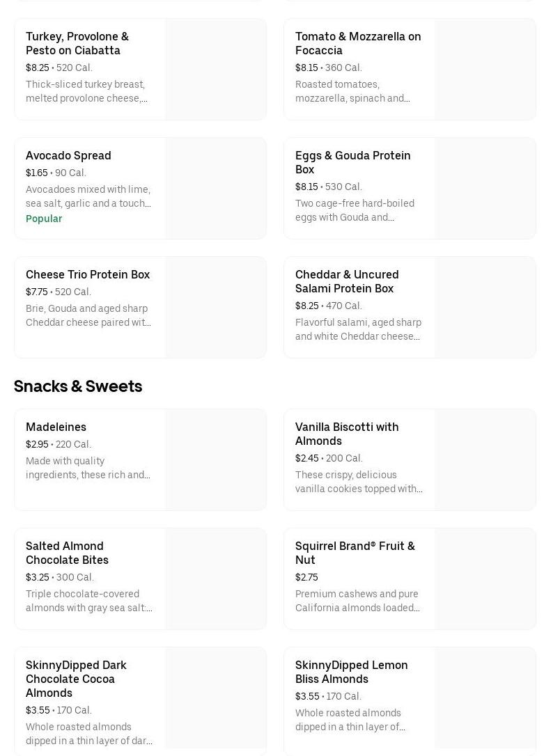Click the Cheese Trio Protein Box image

tap(216, 308)
